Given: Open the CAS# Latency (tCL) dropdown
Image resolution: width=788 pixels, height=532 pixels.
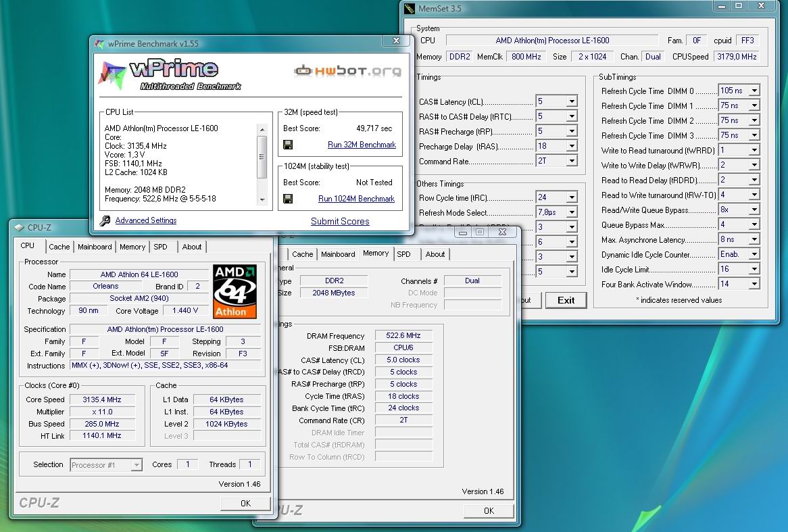Looking at the screenshot, I should 572,101.
